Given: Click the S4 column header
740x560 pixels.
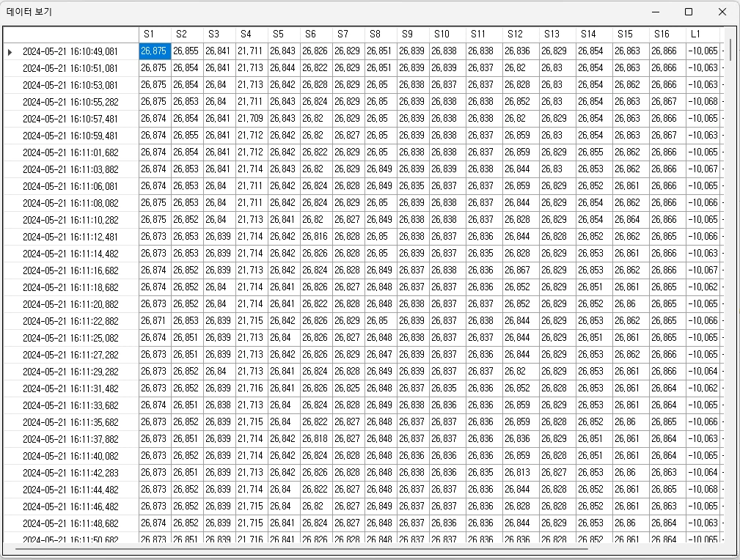Looking at the screenshot, I should pyautogui.click(x=252, y=34).
